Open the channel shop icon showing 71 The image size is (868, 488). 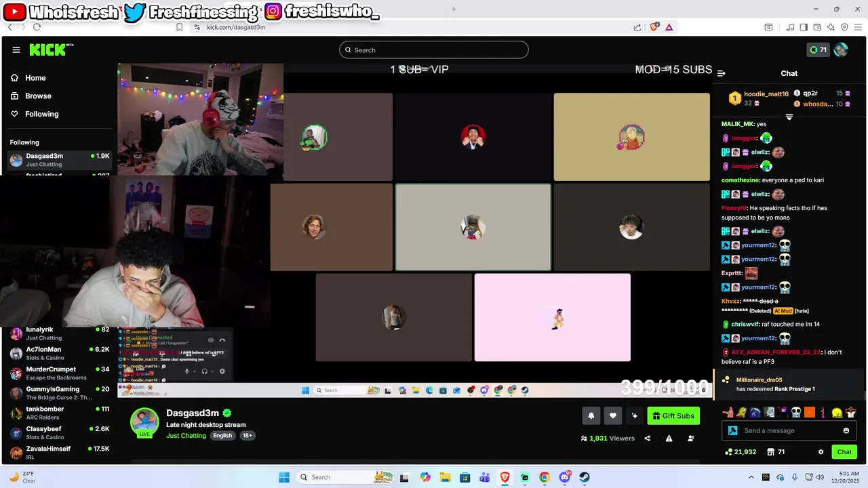pyautogui.click(x=776, y=452)
